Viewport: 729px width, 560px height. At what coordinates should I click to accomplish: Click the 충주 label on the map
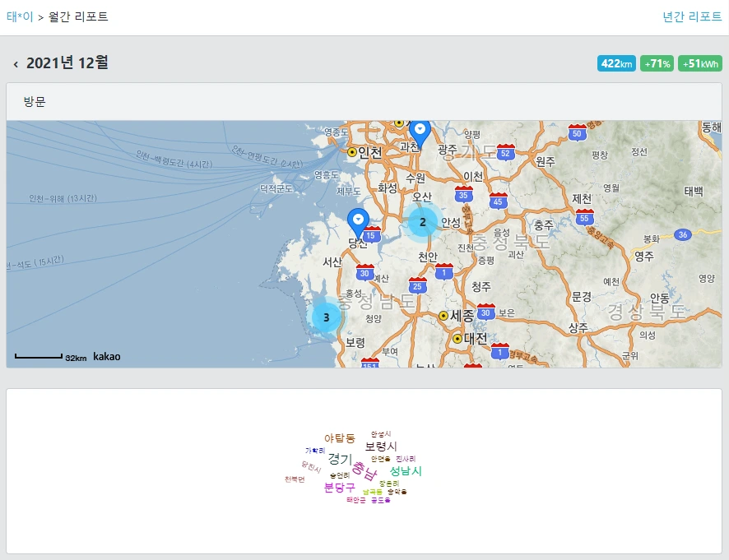click(x=544, y=225)
